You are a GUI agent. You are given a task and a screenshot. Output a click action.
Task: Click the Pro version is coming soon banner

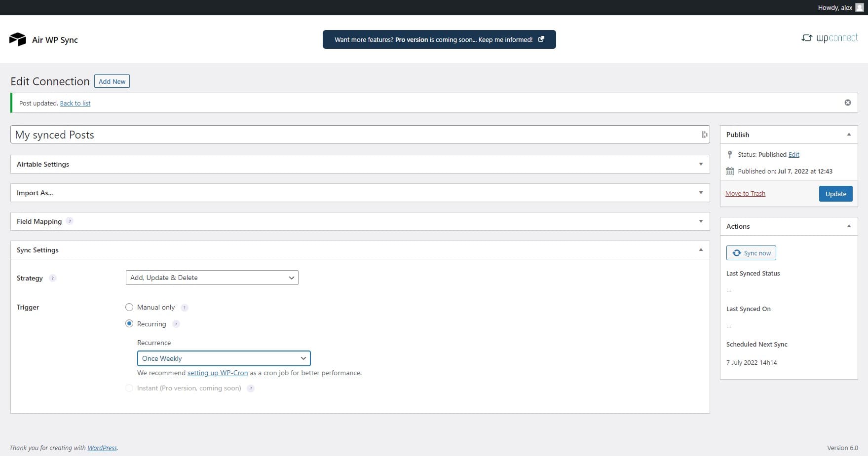pyautogui.click(x=439, y=39)
